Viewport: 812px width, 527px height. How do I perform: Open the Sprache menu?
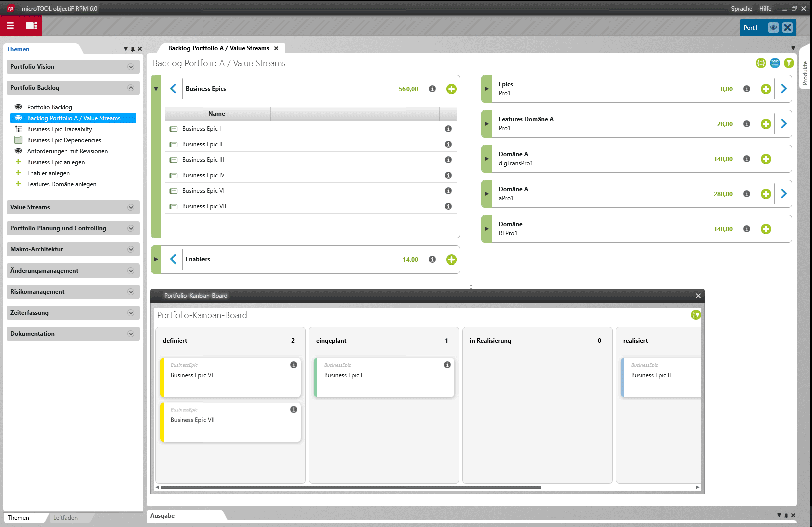(741, 9)
